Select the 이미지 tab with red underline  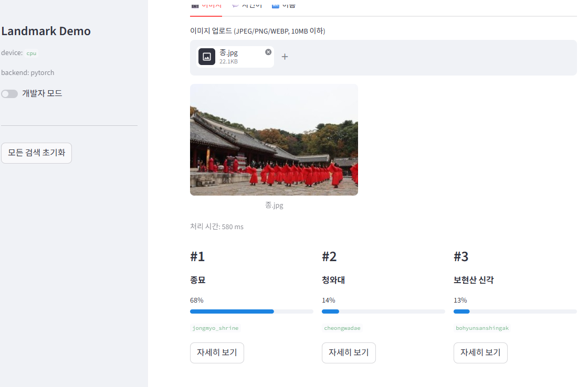206,6
